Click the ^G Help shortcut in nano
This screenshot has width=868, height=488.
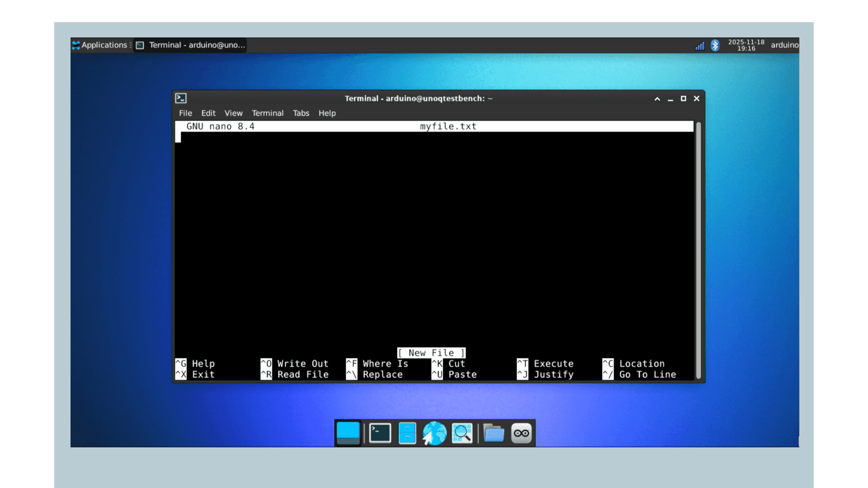[195, 363]
